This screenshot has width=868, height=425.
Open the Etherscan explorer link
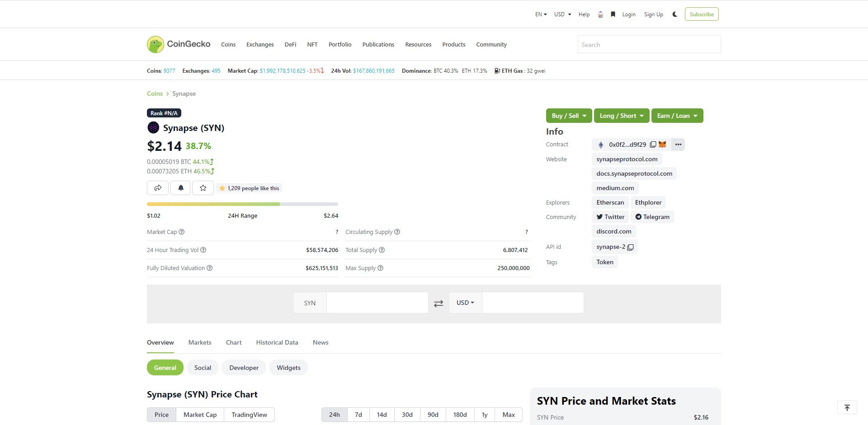click(610, 202)
